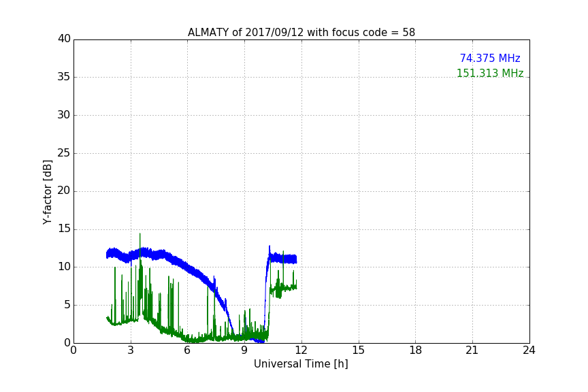Click the x-axis tick label '6'

(187, 350)
